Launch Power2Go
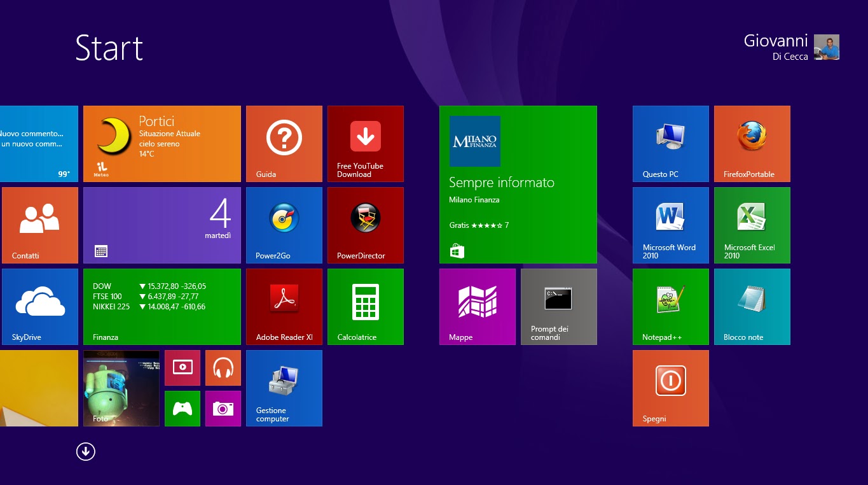Screen dimensions: 868x485 click(x=284, y=225)
